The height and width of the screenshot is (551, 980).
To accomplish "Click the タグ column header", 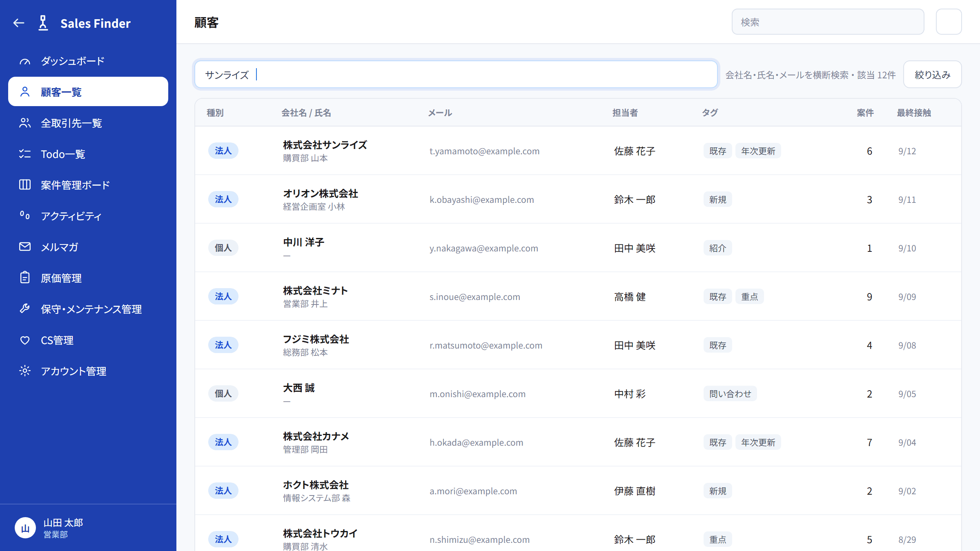I will tap(710, 113).
